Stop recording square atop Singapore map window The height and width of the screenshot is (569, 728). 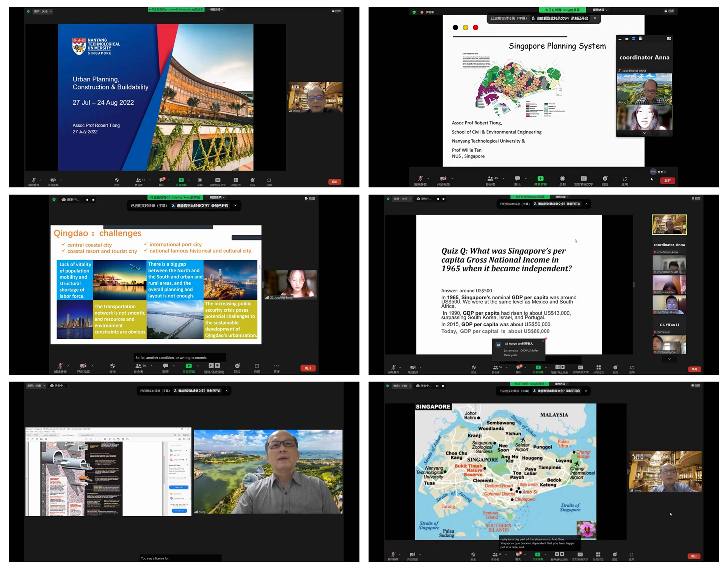[443, 386]
